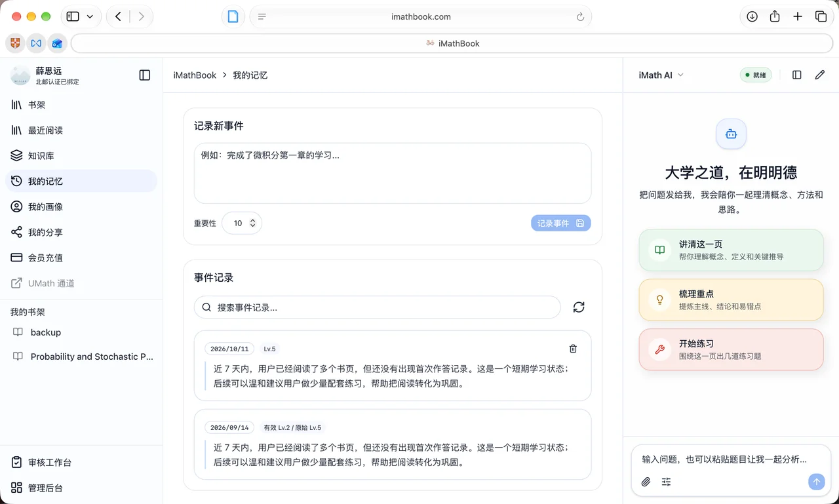Click the AI question input box

click(732, 459)
